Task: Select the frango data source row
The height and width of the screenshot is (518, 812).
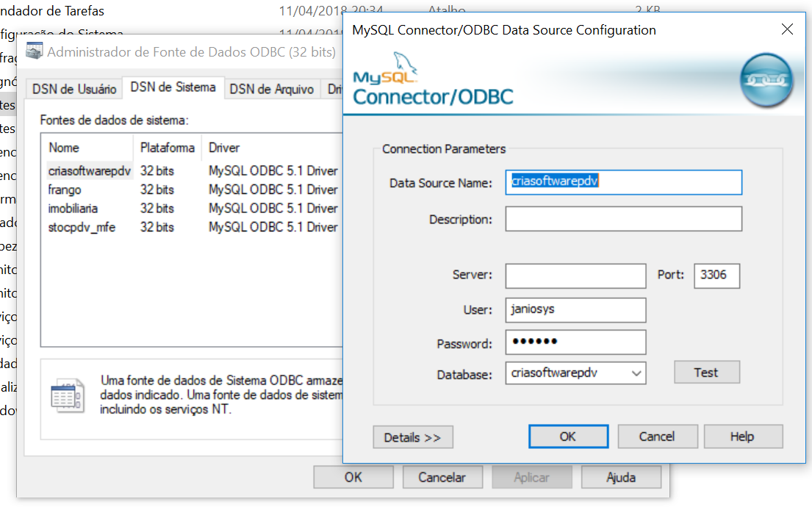Action: pos(65,190)
